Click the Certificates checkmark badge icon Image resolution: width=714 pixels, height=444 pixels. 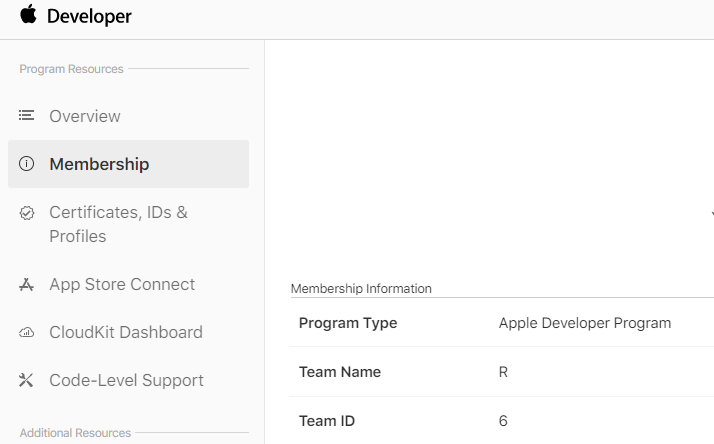click(x=27, y=213)
